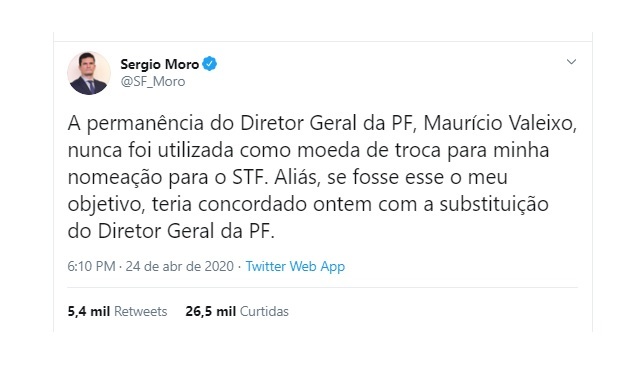Screen dimensions: 633x373
Task: Click the 6:10 PM tweet timestamp
Action: pyautogui.click(x=91, y=266)
